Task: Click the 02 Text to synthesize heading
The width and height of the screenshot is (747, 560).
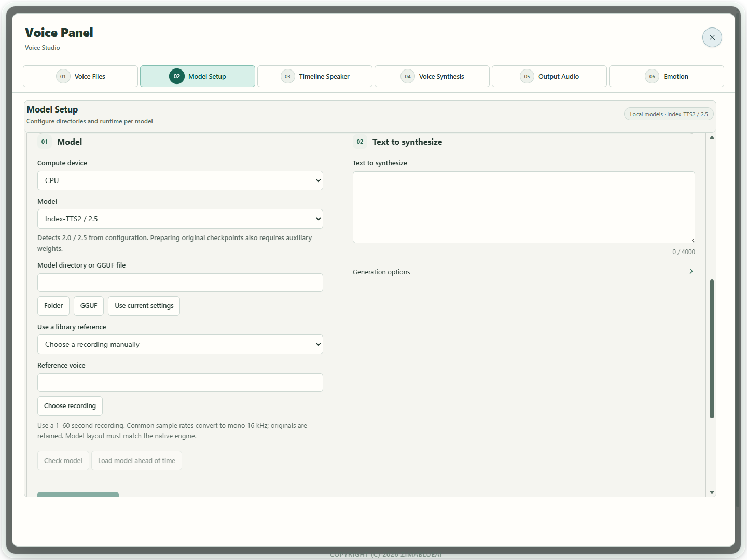Action: 398,142
